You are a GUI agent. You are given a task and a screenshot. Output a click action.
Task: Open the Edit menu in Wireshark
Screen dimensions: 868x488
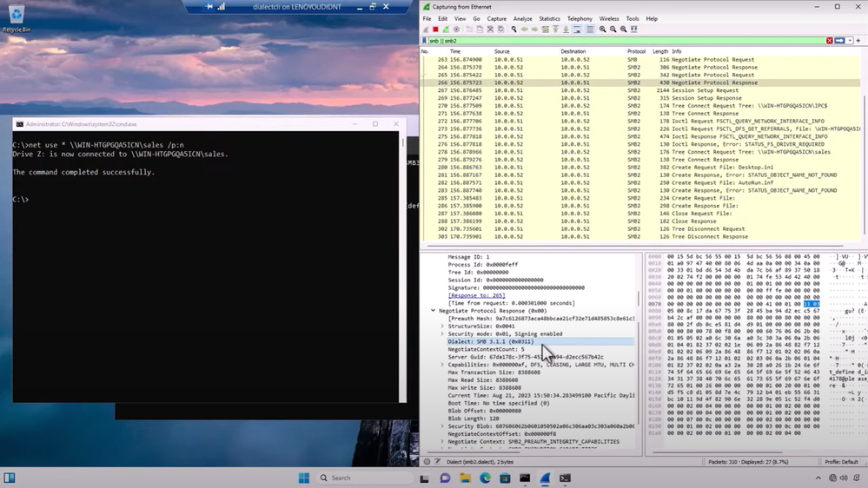(x=443, y=19)
